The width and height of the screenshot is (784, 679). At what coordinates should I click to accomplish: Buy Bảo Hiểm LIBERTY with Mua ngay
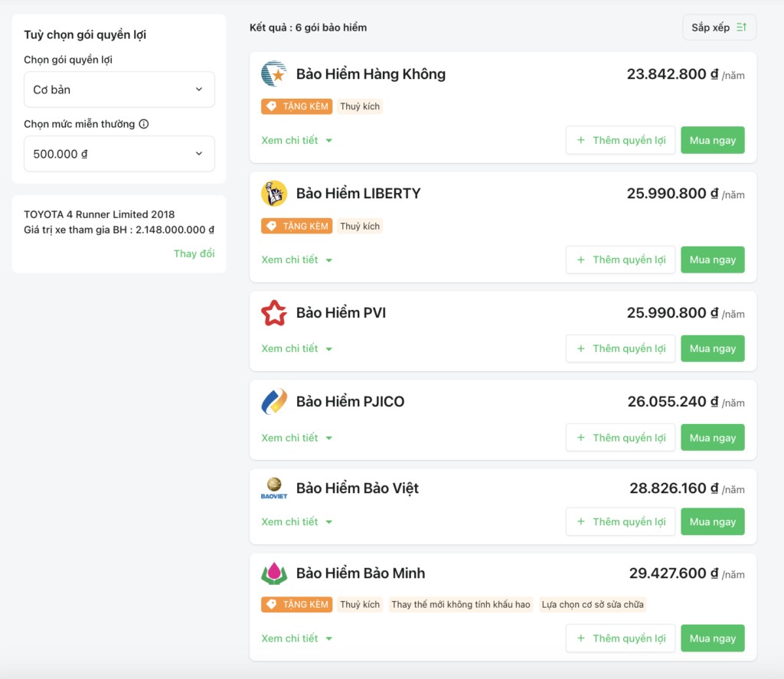713,260
